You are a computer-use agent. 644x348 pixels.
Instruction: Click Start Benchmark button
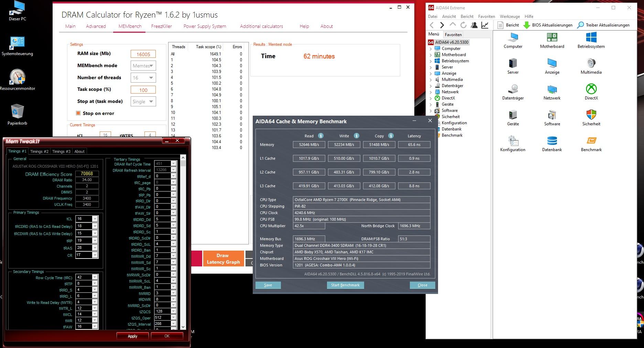345,285
